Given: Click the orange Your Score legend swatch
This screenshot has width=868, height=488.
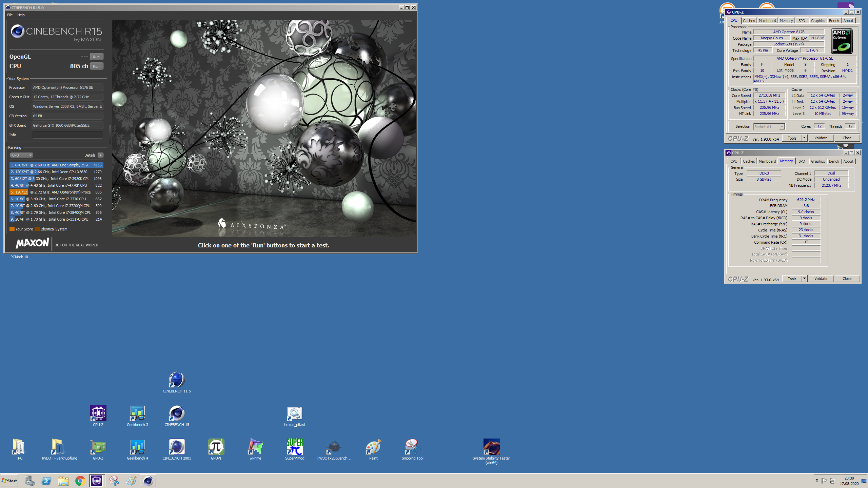Looking at the screenshot, I should click(x=12, y=229).
